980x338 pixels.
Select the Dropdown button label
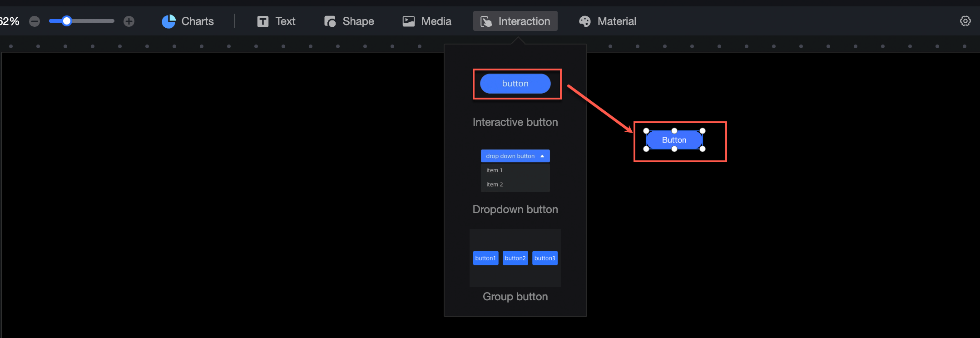515,209
